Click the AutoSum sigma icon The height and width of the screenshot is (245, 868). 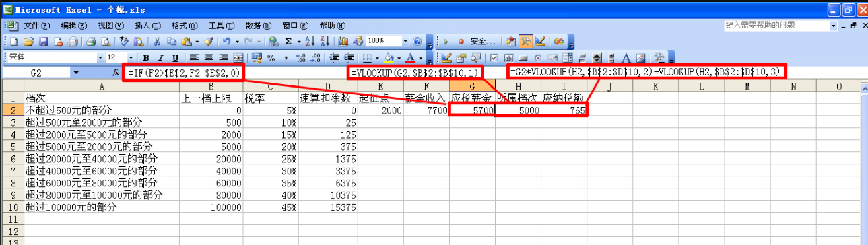pyautogui.click(x=288, y=41)
